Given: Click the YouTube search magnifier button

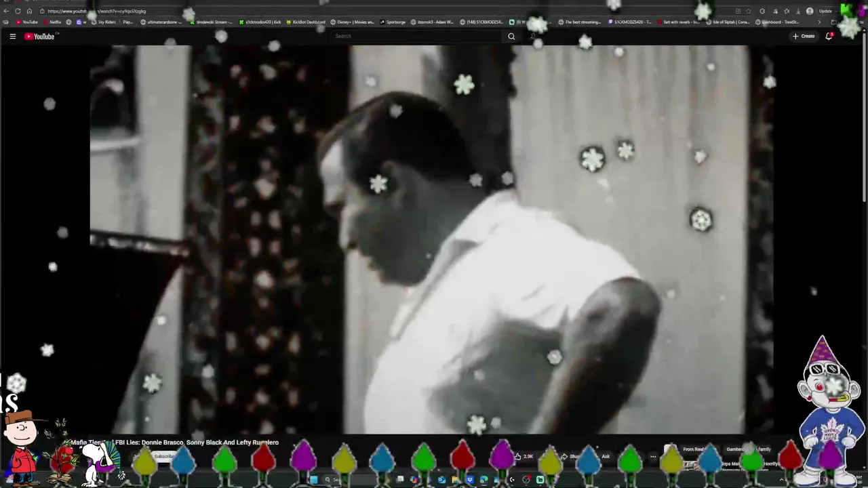Looking at the screenshot, I should coord(511,37).
